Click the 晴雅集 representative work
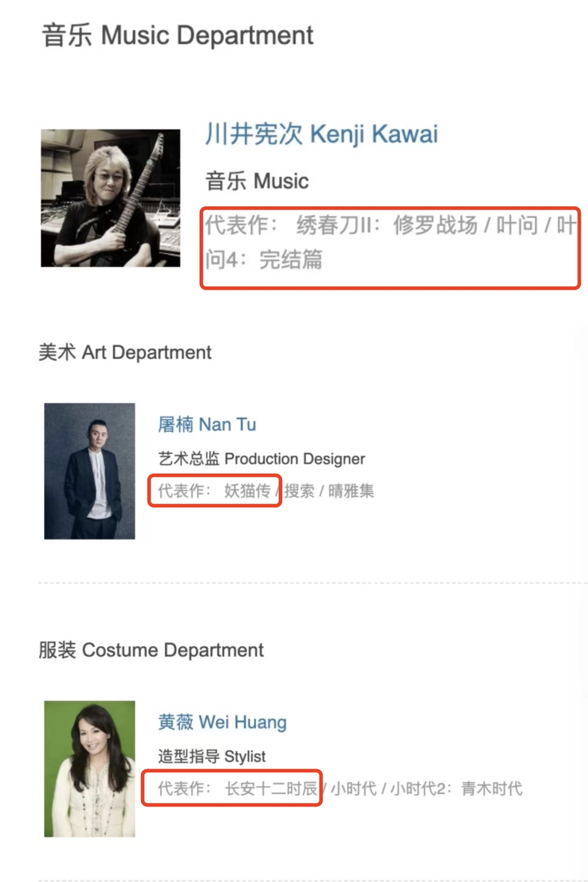This screenshot has width=588, height=882. tap(351, 491)
